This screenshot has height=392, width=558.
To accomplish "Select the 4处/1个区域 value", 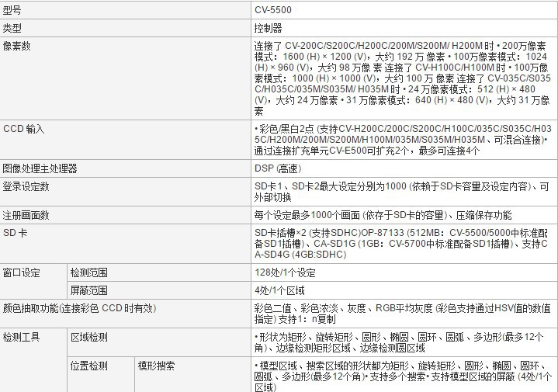I will (x=279, y=290).
